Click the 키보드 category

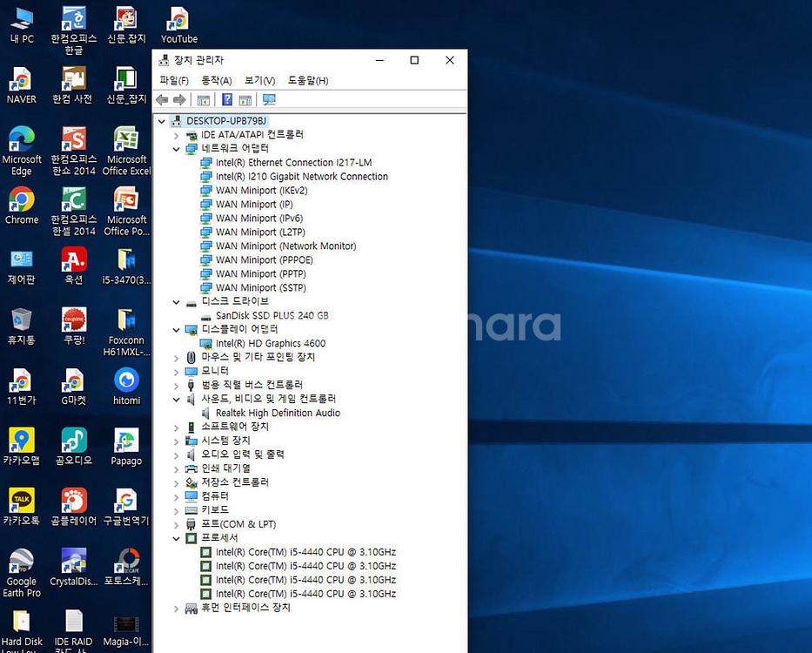point(214,510)
